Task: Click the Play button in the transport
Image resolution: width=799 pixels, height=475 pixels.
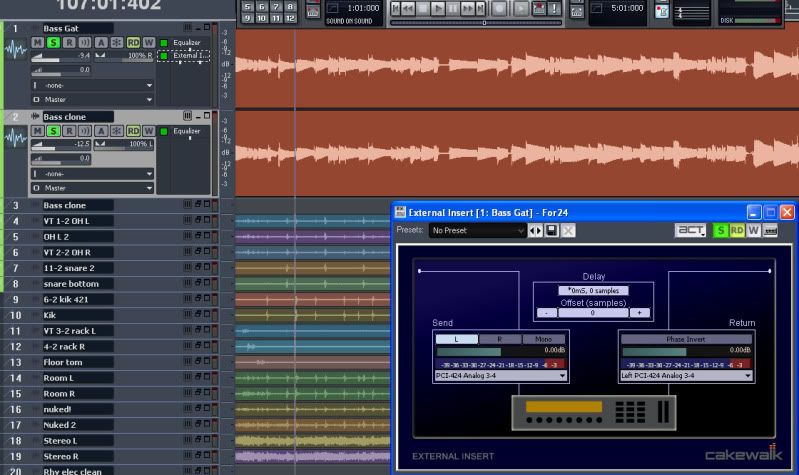Action: click(x=437, y=8)
